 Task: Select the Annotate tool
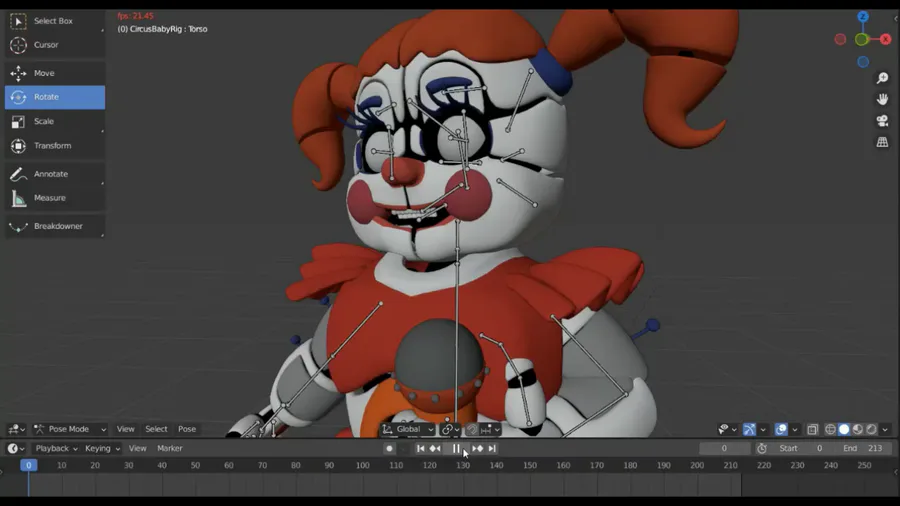point(55,174)
